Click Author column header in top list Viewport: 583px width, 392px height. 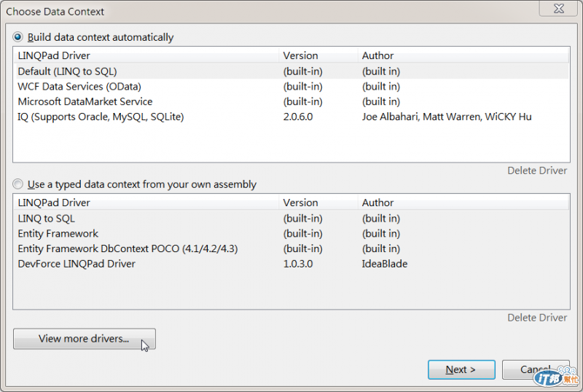click(x=377, y=55)
